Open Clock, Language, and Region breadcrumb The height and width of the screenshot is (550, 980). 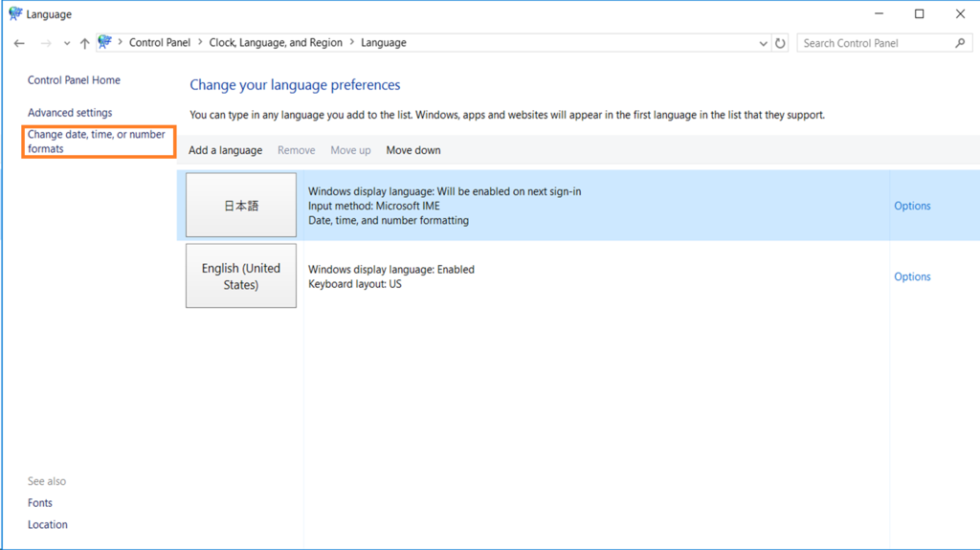click(276, 42)
